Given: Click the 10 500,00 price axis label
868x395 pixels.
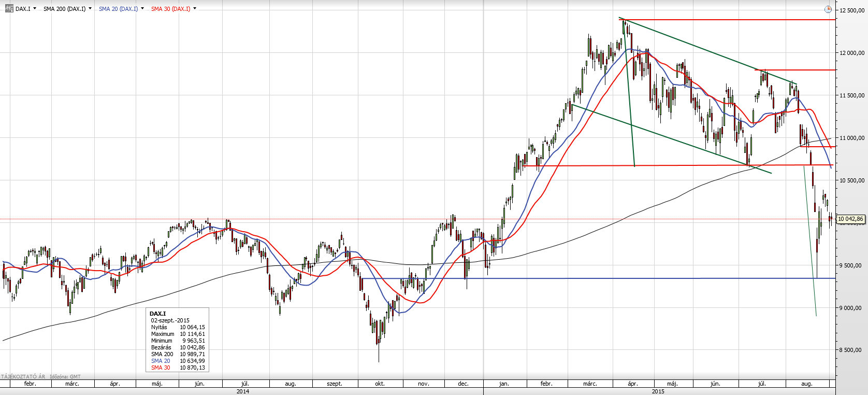Looking at the screenshot, I should tap(852, 180).
